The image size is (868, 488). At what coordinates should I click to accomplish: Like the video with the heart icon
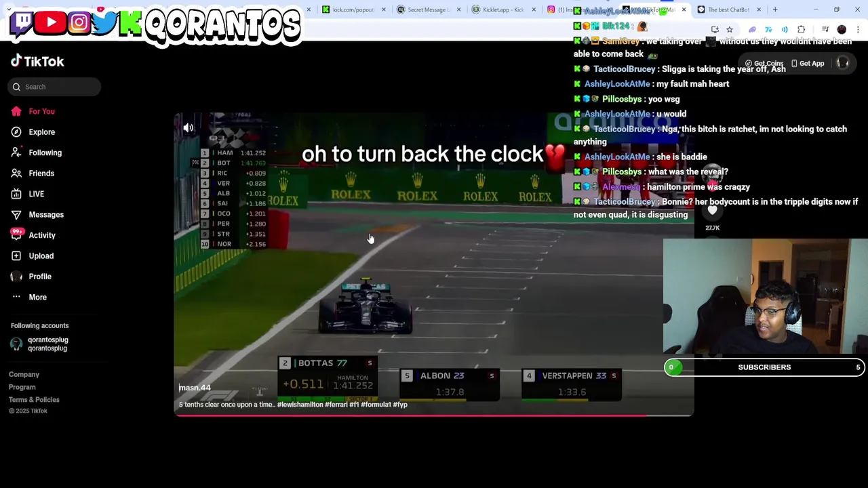point(712,210)
